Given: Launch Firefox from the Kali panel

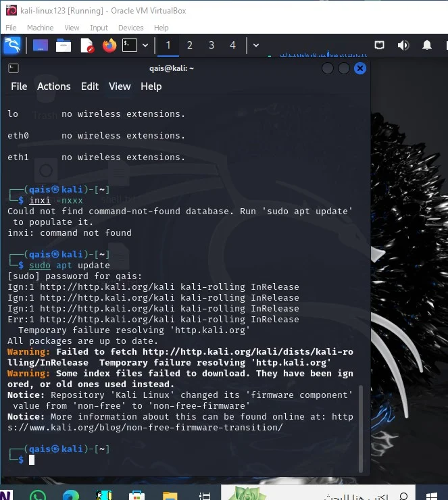Looking at the screenshot, I should point(109,45).
